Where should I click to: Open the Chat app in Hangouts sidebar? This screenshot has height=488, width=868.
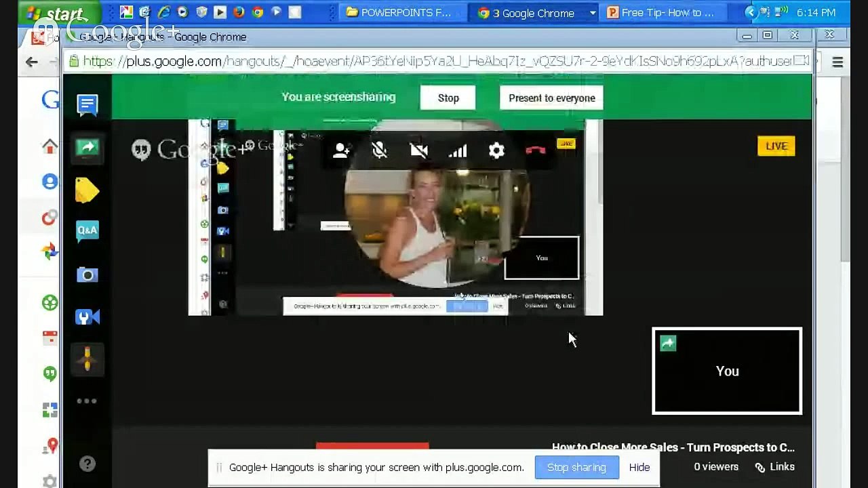coord(87,105)
